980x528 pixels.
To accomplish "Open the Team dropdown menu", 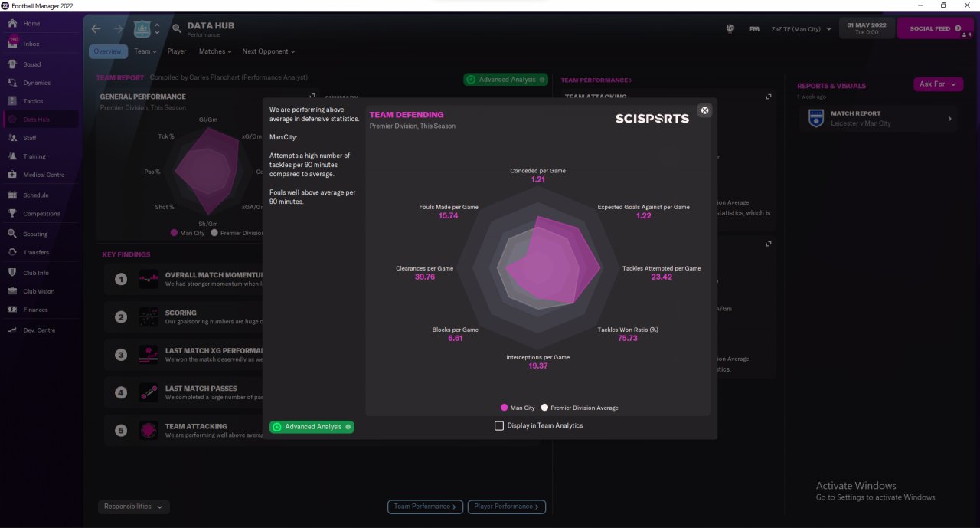I will click(x=145, y=51).
